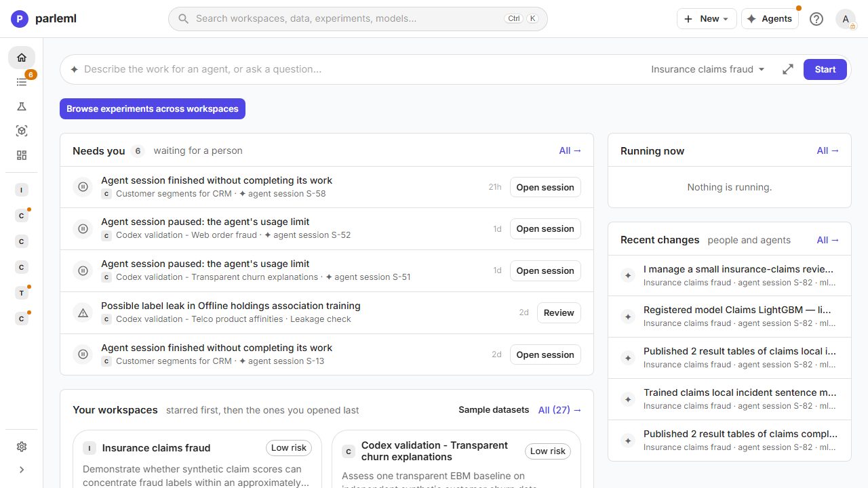Open the inbox list icon with badge 6
The height and width of the screenshot is (488, 868).
point(22,82)
